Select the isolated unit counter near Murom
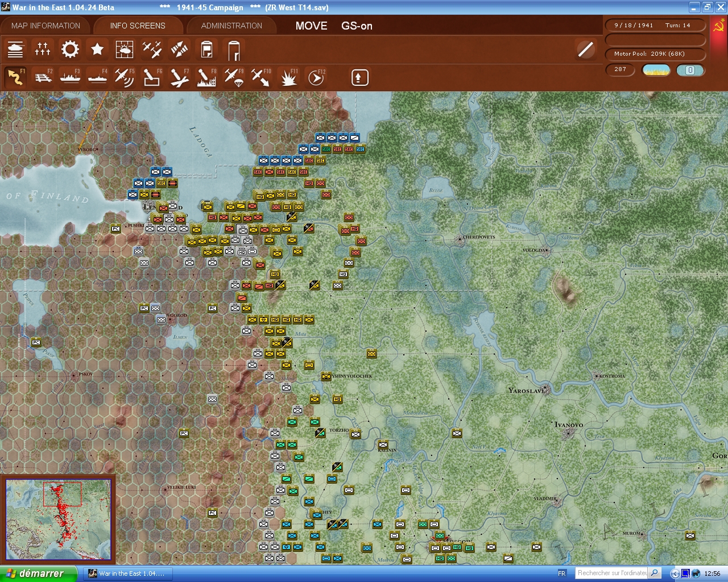The image size is (728, 582). (690, 535)
